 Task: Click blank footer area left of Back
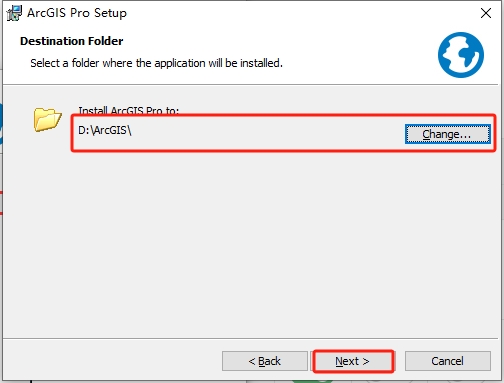(x=112, y=361)
